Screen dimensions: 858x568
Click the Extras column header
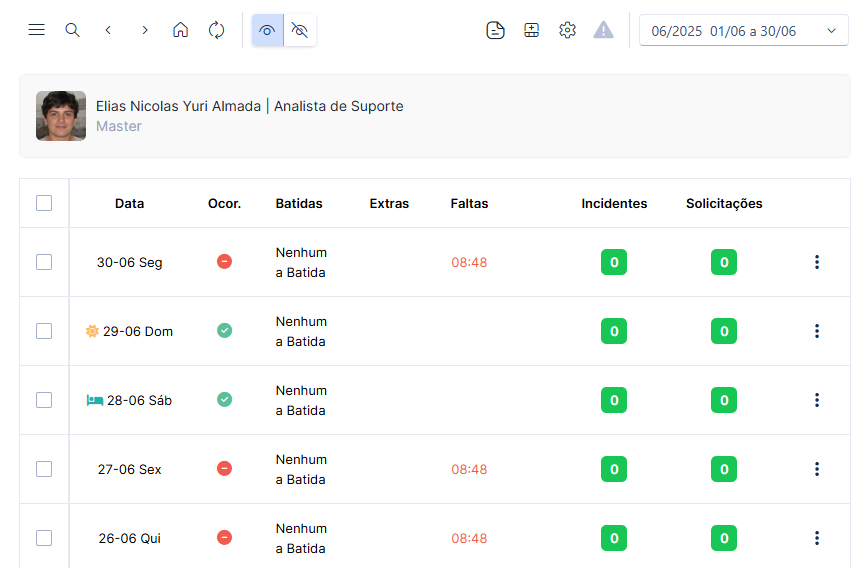pyautogui.click(x=389, y=204)
